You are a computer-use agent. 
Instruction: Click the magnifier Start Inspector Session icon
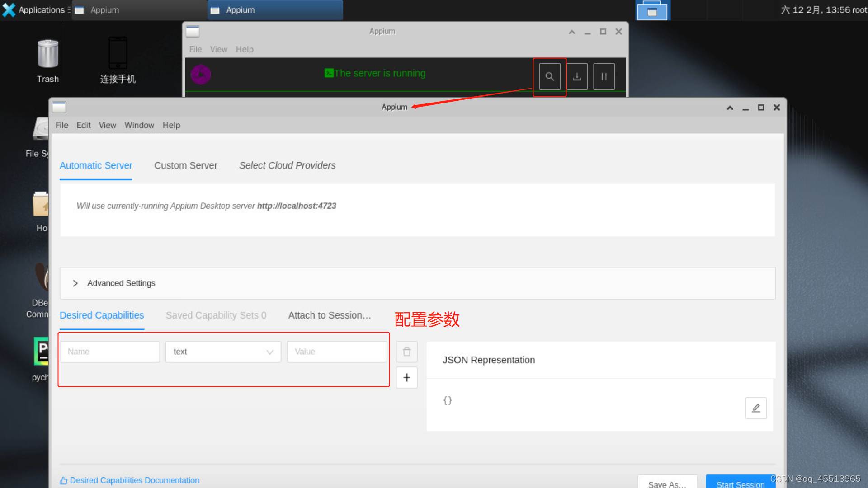tap(549, 76)
